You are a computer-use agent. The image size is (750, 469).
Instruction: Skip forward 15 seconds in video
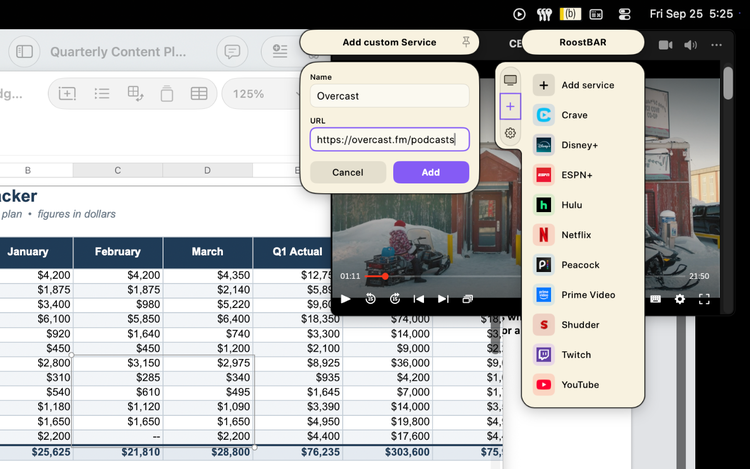tap(395, 299)
